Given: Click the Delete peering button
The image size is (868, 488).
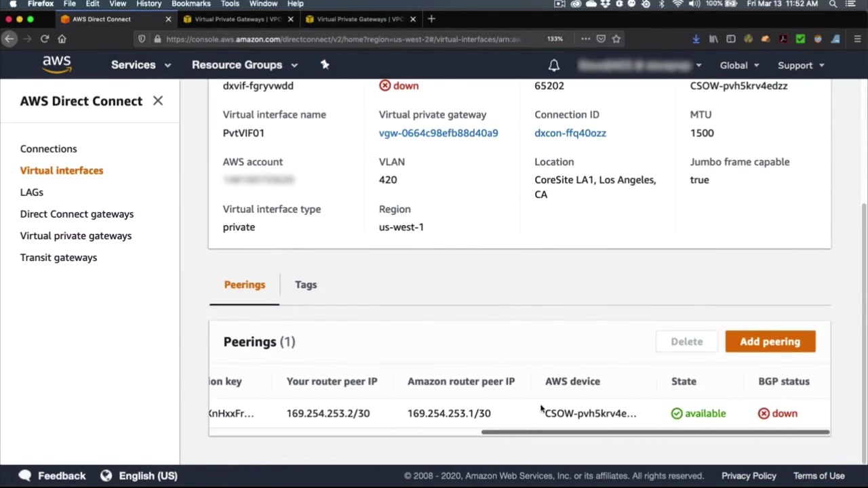Looking at the screenshot, I should click(687, 342).
